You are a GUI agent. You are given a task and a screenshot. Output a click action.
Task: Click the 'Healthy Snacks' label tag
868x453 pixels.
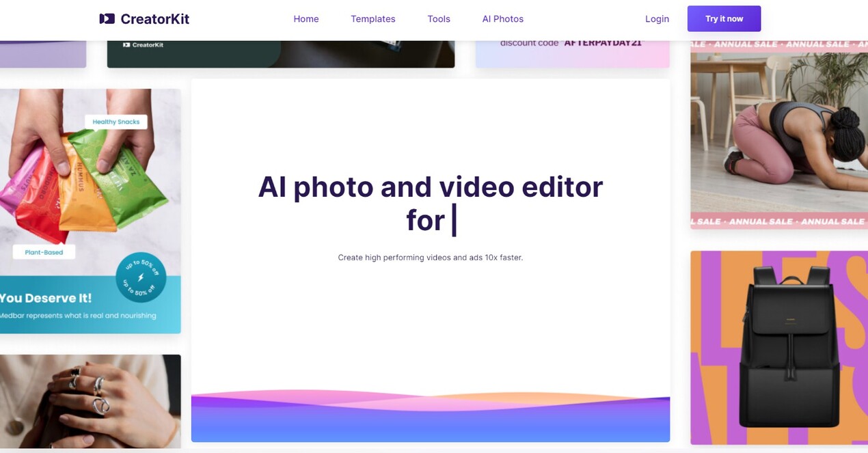[x=116, y=122]
